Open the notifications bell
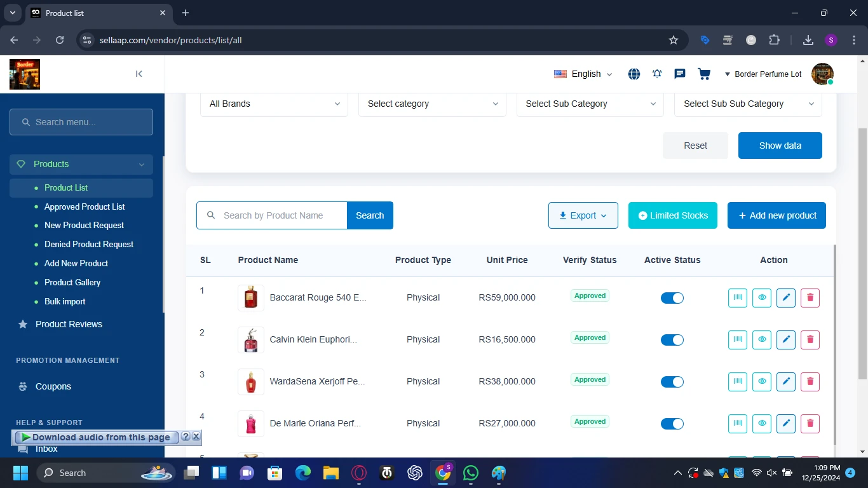Screen dimensions: 868x488 click(657, 74)
